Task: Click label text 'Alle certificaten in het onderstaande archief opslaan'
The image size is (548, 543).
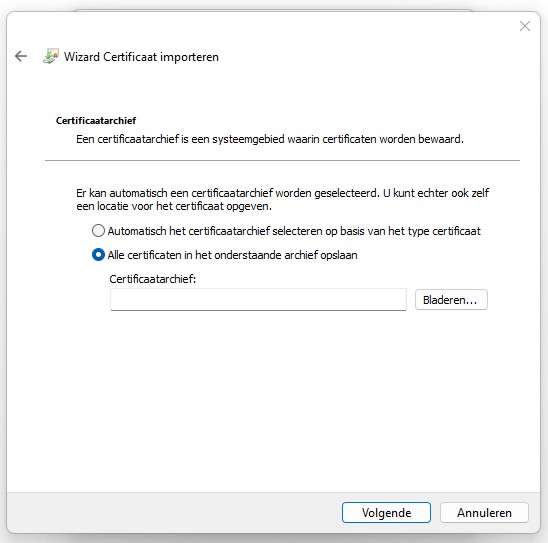Action: (x=232, y=255)
